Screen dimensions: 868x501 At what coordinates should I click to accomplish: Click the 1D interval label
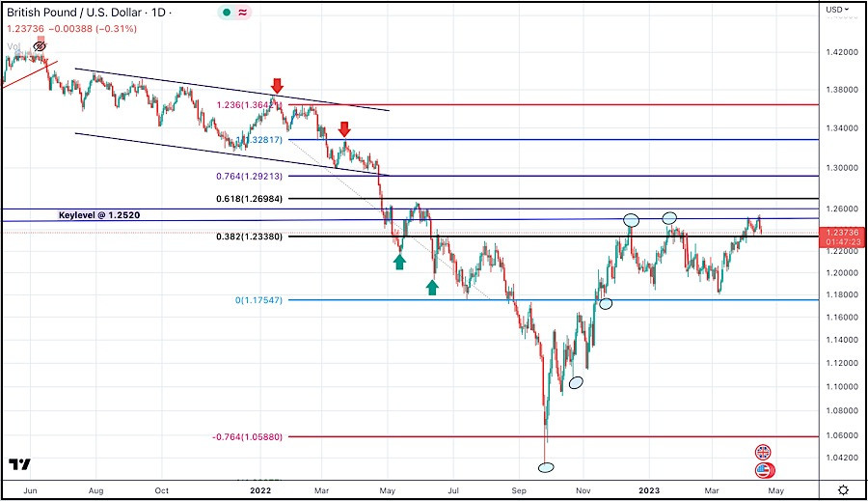pos(158,13)
